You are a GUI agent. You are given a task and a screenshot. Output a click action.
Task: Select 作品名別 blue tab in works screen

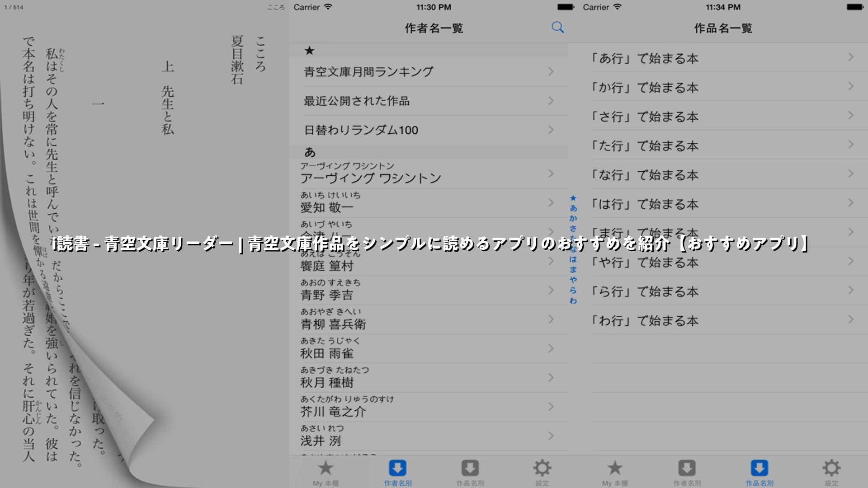[759, 473]
